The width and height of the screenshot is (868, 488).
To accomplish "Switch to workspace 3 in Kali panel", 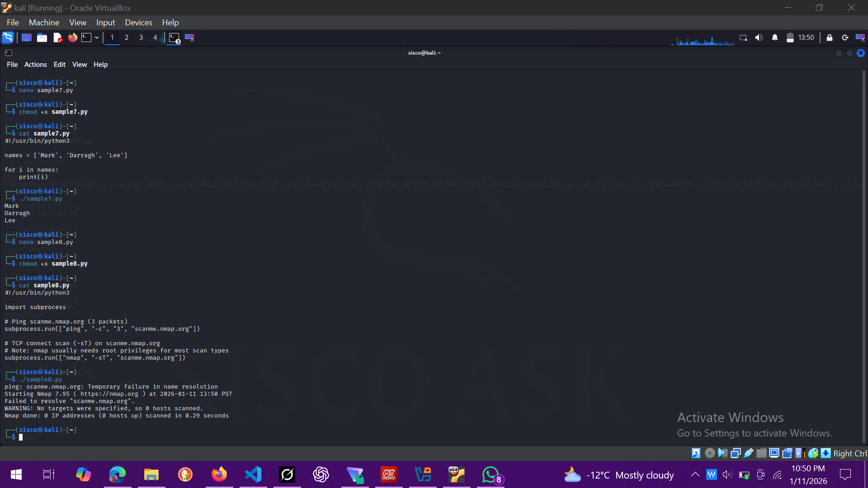I will pos(141,38).
